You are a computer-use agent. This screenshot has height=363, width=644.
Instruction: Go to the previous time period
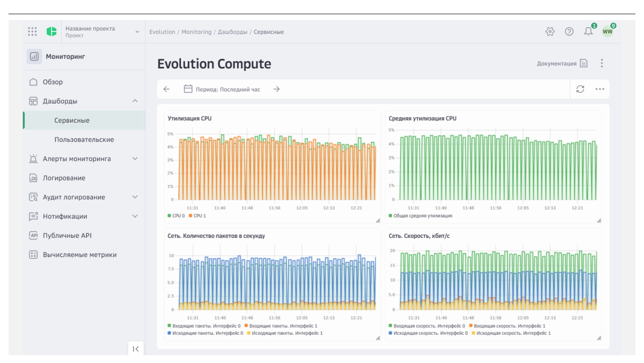pos(166,89)
